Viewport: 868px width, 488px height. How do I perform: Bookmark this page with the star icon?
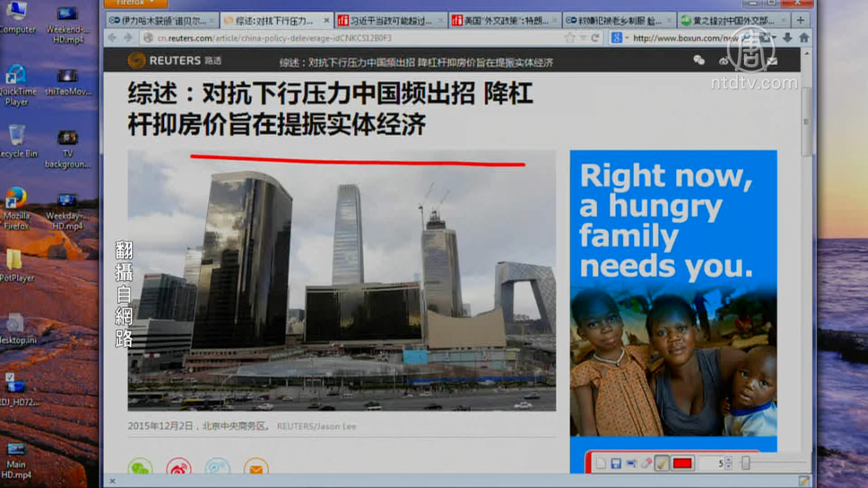point(570,38)
